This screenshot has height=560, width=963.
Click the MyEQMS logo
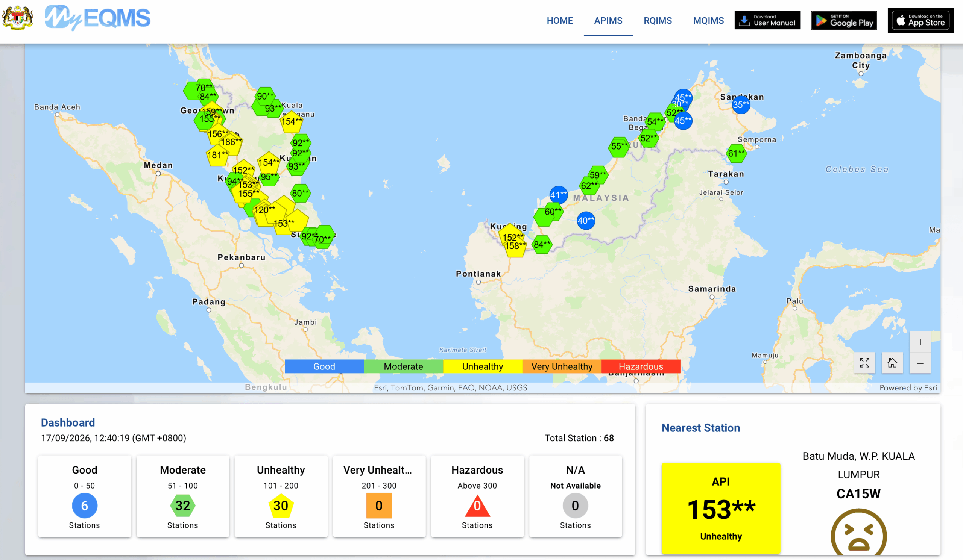pyautogui.click(x=97, y=18)
